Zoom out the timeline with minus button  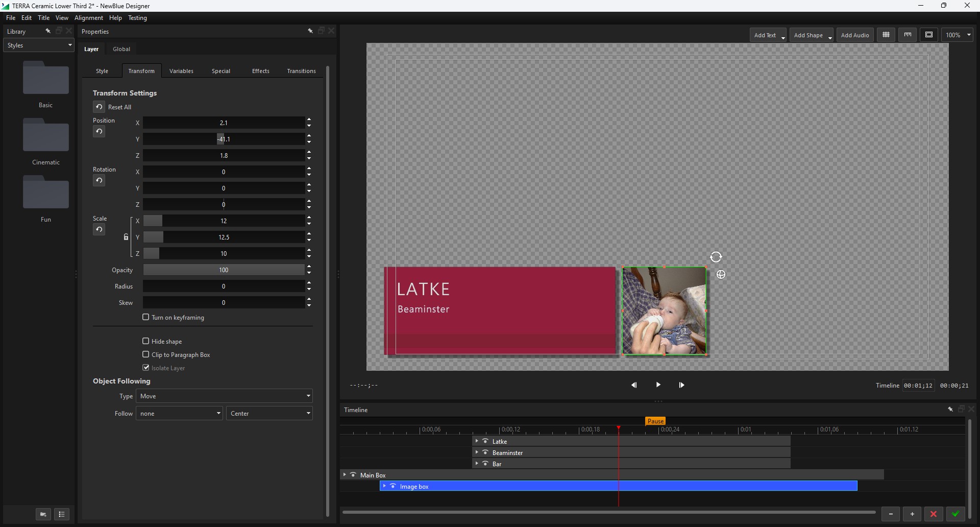(x=891, y=514)
